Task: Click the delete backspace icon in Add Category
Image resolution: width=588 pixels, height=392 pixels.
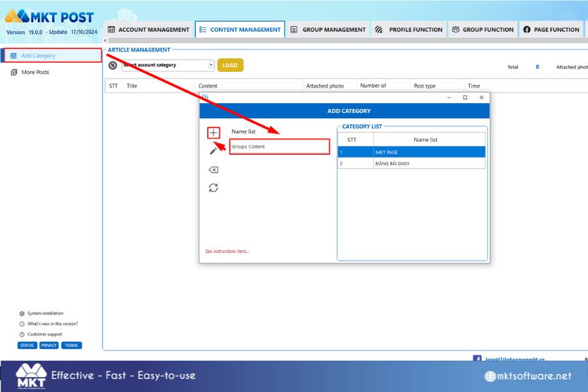Action: point(214,170)
